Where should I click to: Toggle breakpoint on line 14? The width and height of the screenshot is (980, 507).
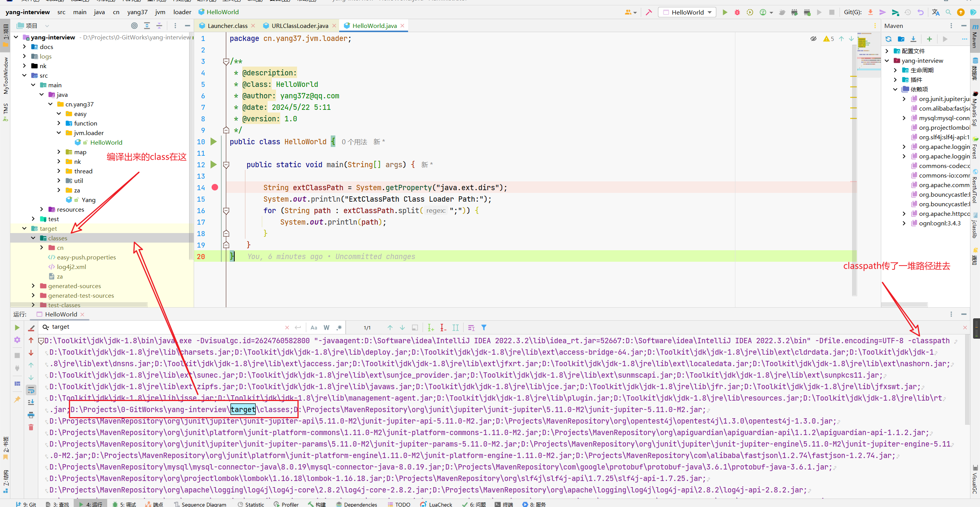pos(215,187)
